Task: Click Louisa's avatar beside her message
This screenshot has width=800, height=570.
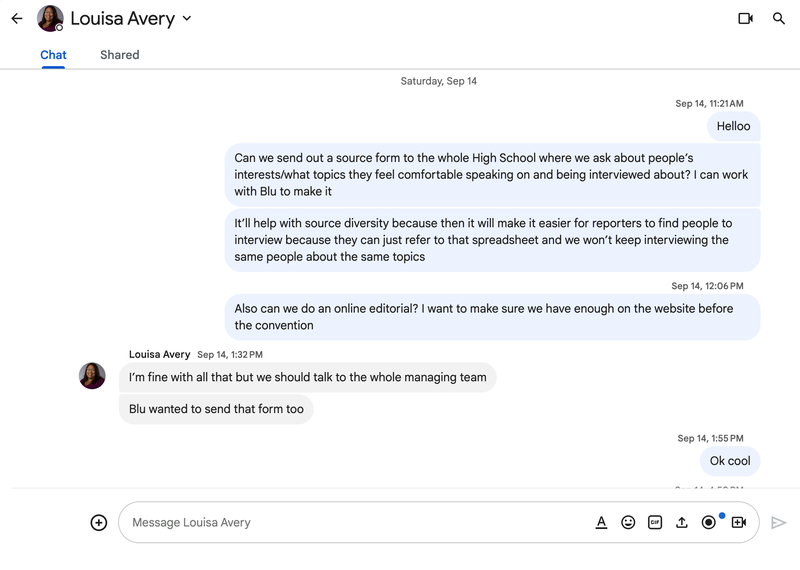Action: point(92,376)
